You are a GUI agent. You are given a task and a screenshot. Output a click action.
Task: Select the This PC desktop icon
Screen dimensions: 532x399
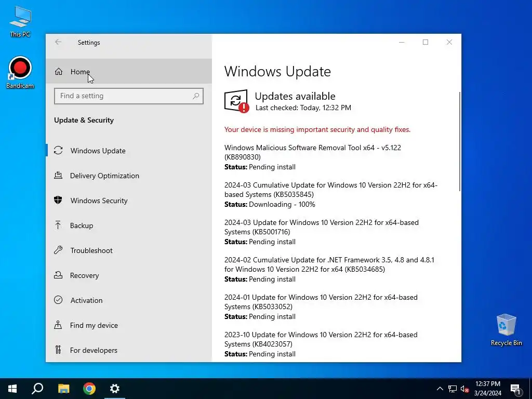[x=20, y=22]
